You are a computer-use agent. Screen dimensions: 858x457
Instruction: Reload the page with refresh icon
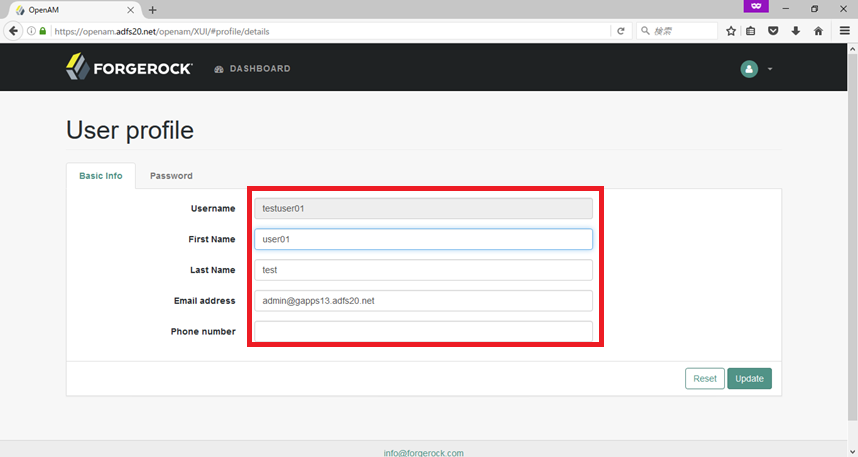point(621,31)
